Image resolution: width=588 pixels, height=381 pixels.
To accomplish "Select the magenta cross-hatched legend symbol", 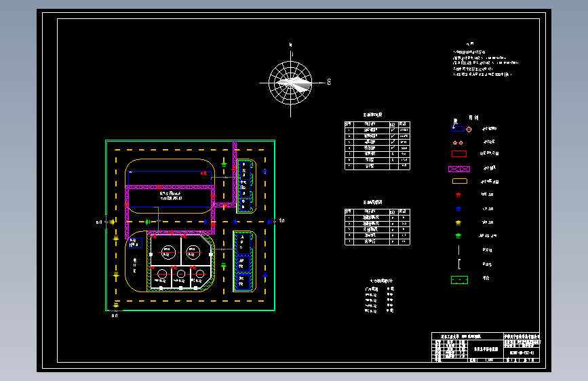I will coord(459,169).
